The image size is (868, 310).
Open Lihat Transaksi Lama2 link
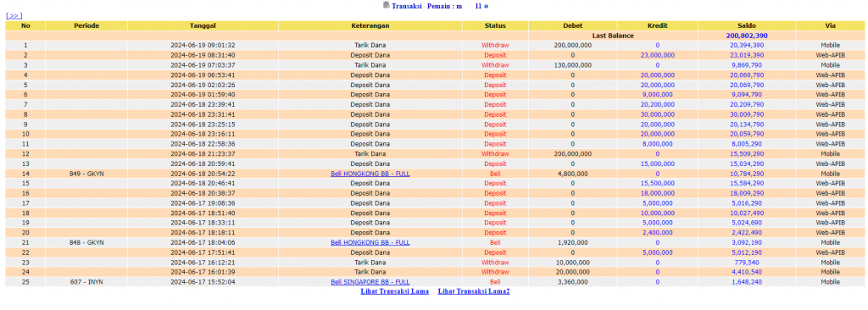pos(473,291)
